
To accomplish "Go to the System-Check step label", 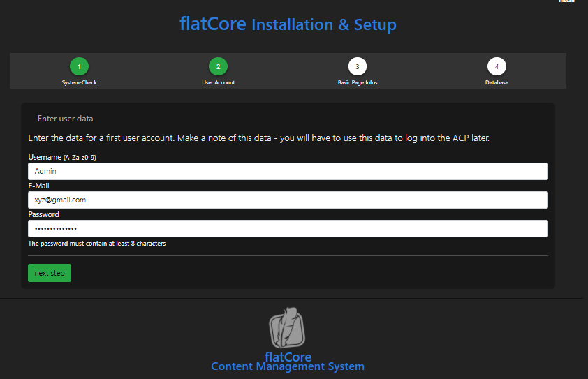I will pos(79,82).
